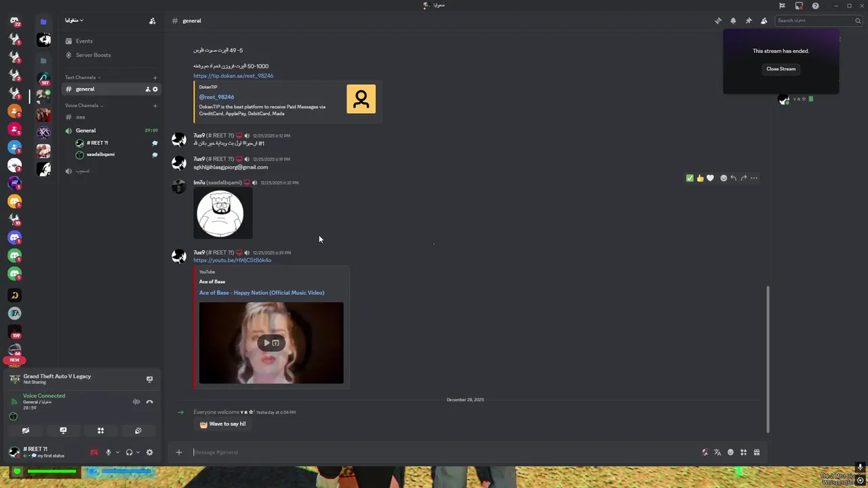Create channel plus next to Voice Channels
The width and height of the screenshot is (868, 488).
[155, 106]
